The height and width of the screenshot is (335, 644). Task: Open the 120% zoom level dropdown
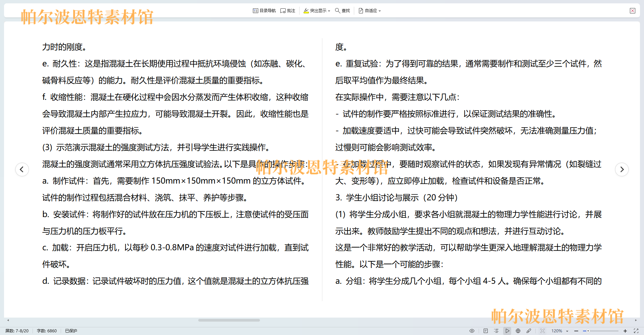[560, 331]
